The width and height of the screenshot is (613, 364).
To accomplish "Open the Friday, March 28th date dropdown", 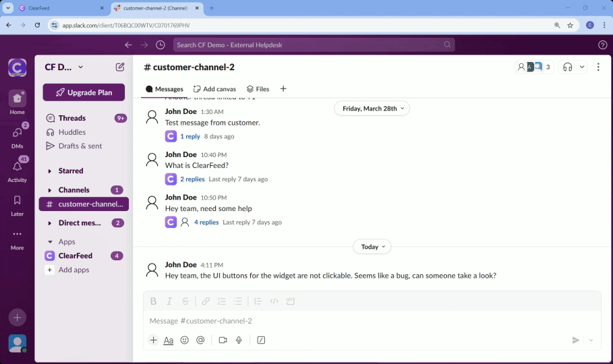I will 372,109.
